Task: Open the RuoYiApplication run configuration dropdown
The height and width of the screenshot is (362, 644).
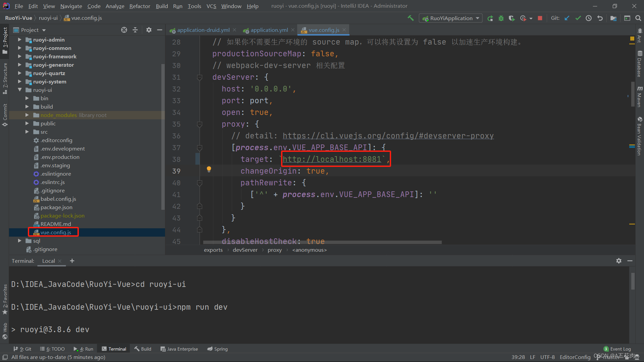Action: point(451,18)
